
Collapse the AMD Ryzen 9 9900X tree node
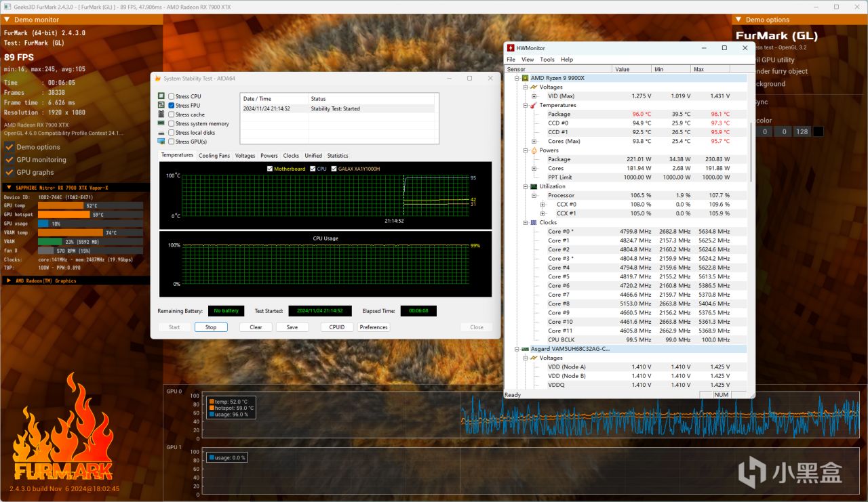click(516, 78)
